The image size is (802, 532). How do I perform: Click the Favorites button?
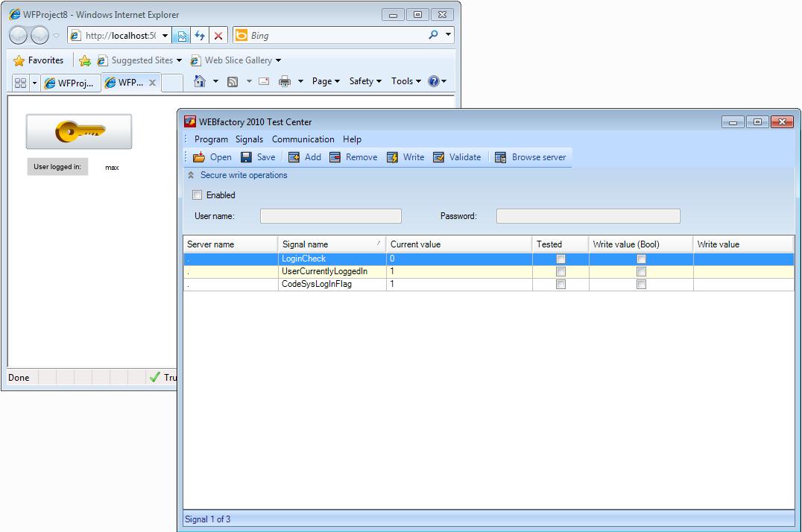pyautogui.click(x=39, y=60)
